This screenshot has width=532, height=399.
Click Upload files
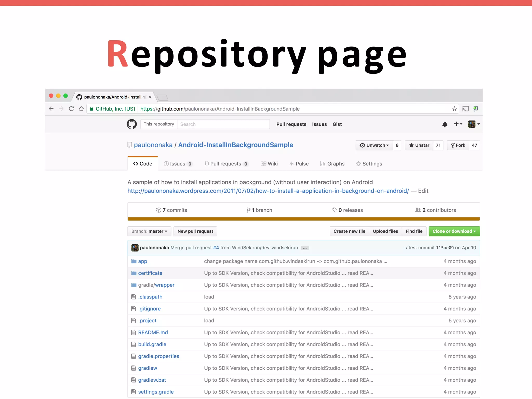[x=385, y=231]
